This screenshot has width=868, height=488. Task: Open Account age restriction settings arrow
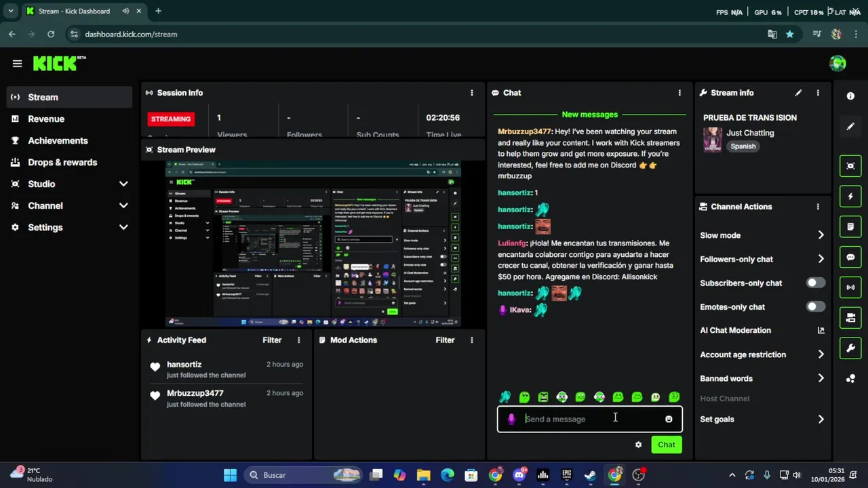[x=821, y=354]
